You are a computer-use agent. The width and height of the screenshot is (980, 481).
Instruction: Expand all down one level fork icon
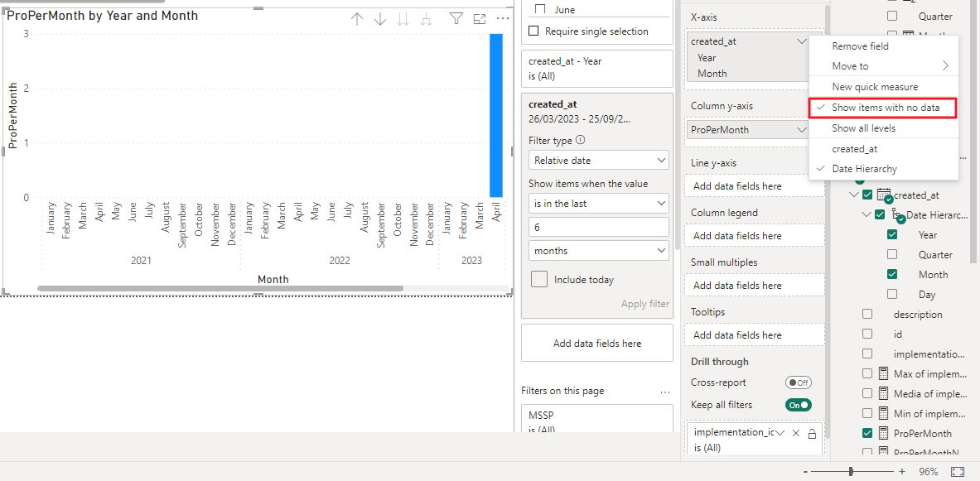[x=427, y=19]
